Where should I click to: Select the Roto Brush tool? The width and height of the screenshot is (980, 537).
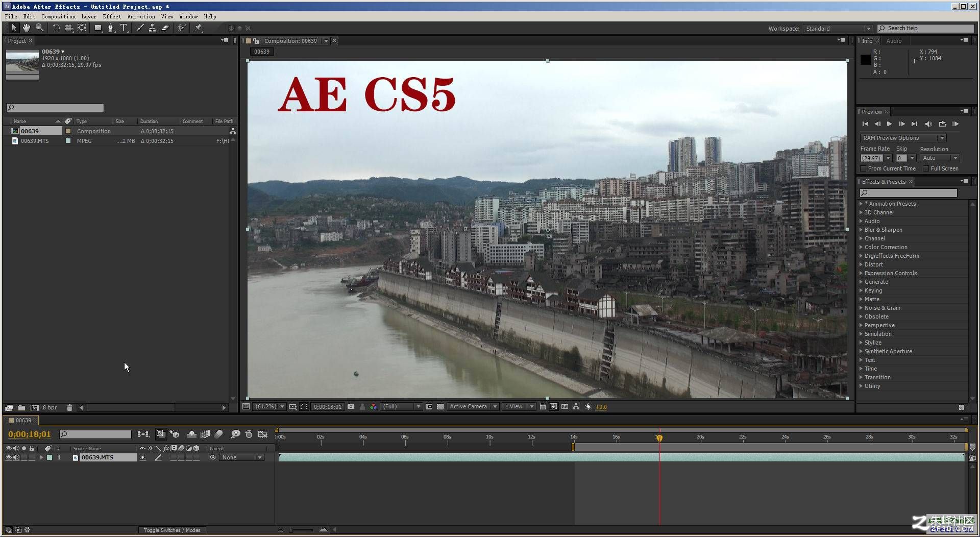pos(182,28)
